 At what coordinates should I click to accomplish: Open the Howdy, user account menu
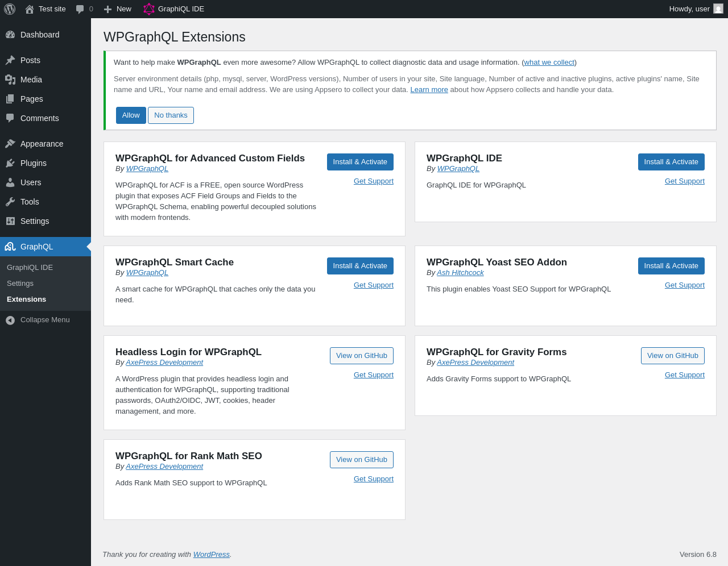(x=689, y=9)
